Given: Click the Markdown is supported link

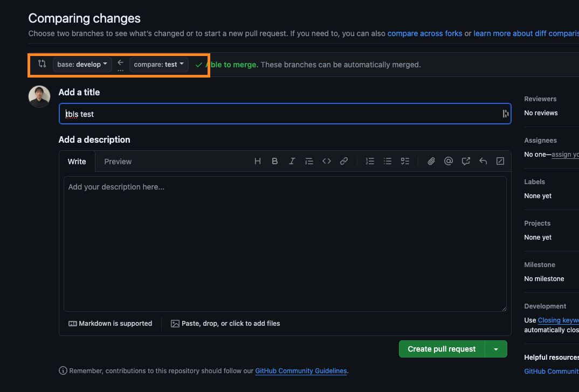Looking at the screenshot, I should point(110,324).
